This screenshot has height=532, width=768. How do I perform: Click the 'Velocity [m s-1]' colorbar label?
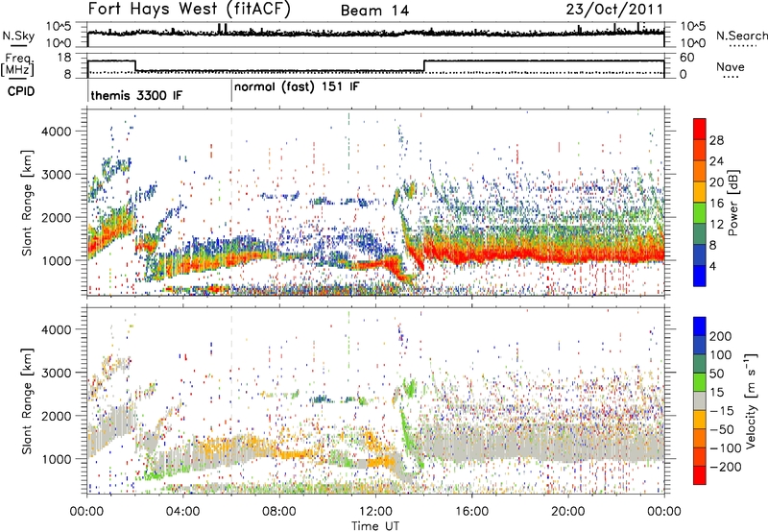750,400
